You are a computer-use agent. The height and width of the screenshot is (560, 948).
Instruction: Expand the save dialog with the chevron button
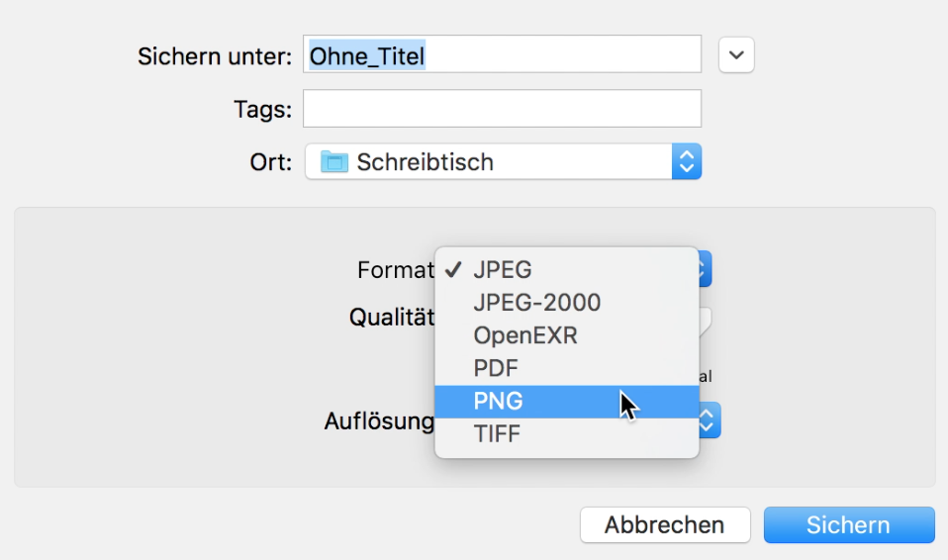pos(736,55)
